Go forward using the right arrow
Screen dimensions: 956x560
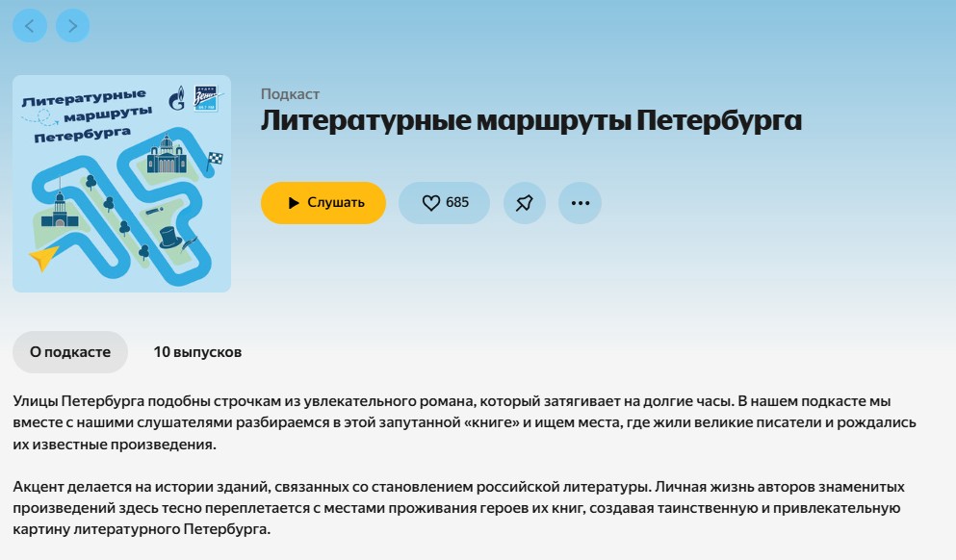point(73,26)
